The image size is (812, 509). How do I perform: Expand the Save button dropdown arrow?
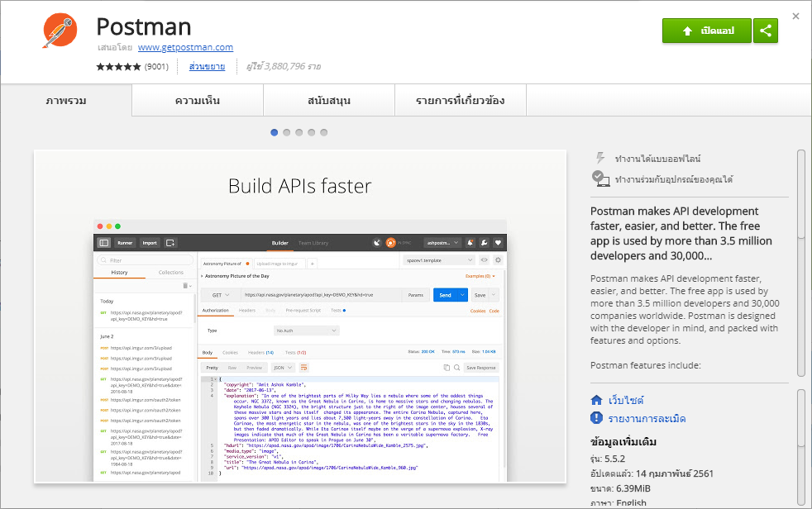(493, 295)
